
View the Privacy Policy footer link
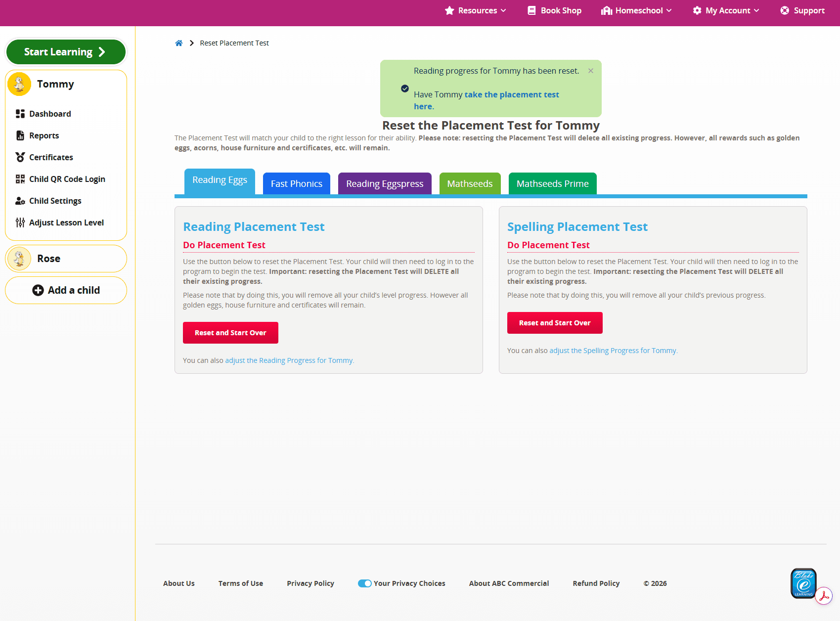310,583
